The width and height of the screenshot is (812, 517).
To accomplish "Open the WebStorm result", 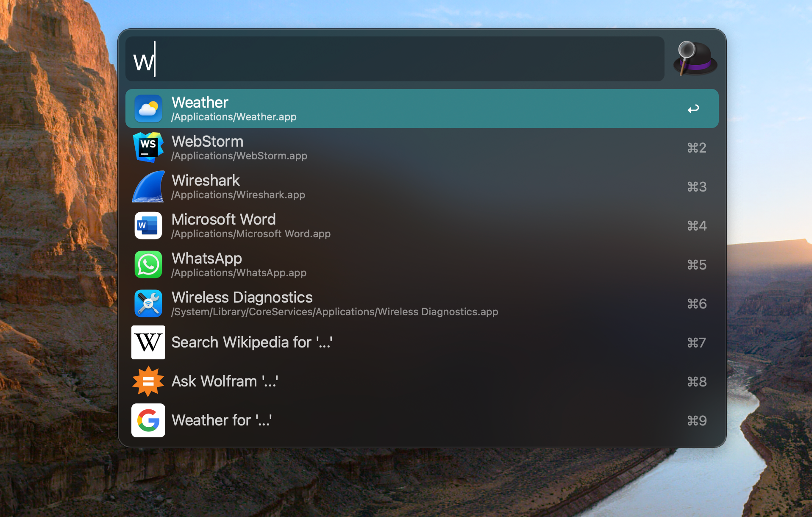I will (x=422, y=147).
